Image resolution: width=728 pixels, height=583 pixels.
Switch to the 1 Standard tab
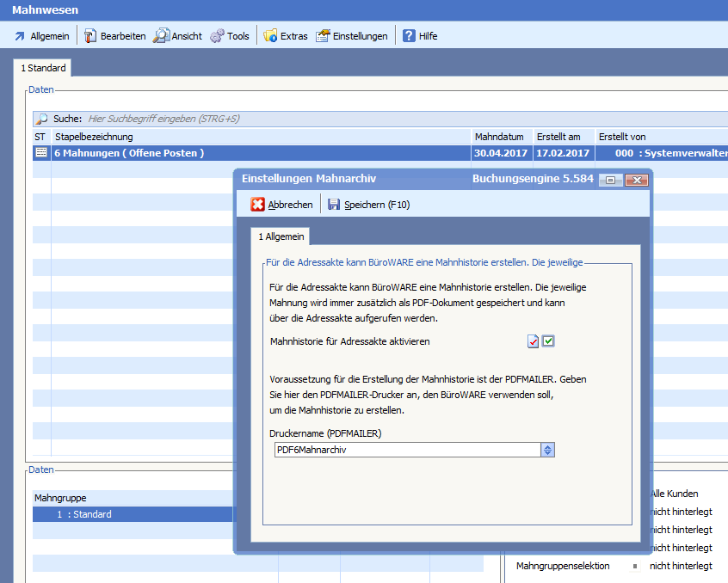click(43, 68)
